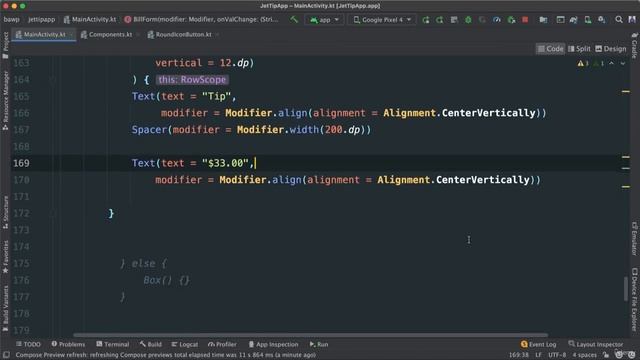Open the Google Pixel 4 device dropdown
640x360 pixels.
tap(382, 20)
